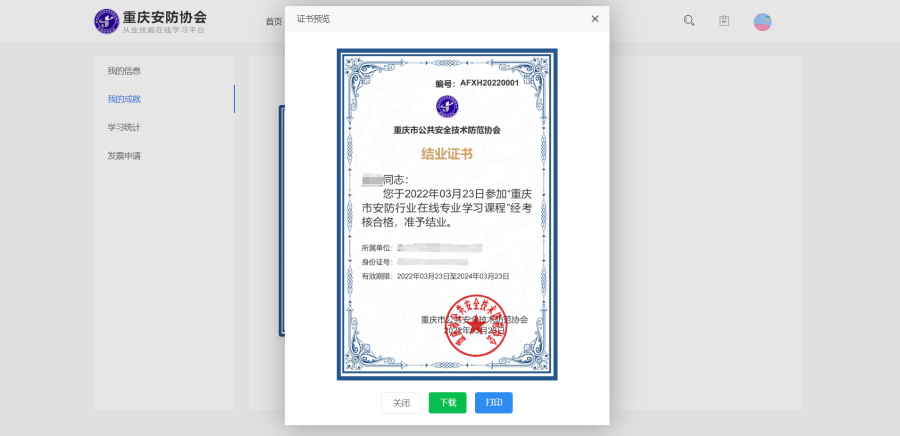Close the 证书预览 dialog with X
This screenshot has width=900, height=436.
[595, 19]
